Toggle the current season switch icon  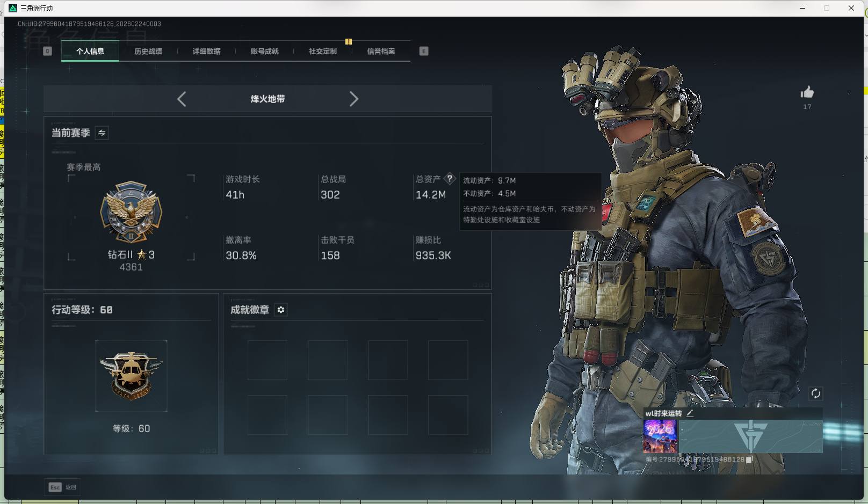tap(102, 133)
